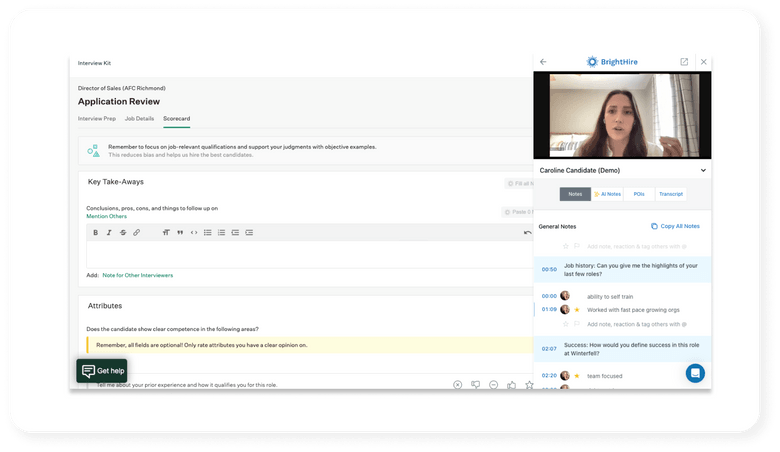Toggle bold formatting in Key Take-Aways editor
Screen dimensions: 780x452
96,233
